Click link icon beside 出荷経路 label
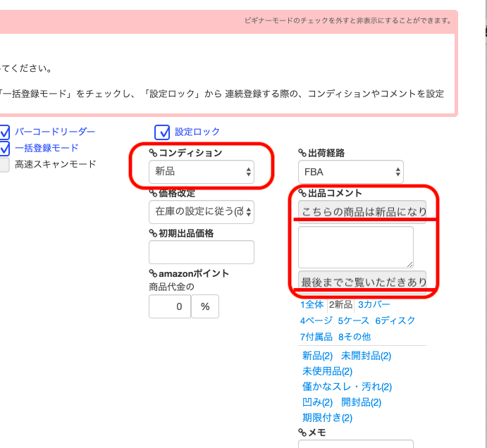The width and height of the screenshot is (487, 448). click(302, 153)
